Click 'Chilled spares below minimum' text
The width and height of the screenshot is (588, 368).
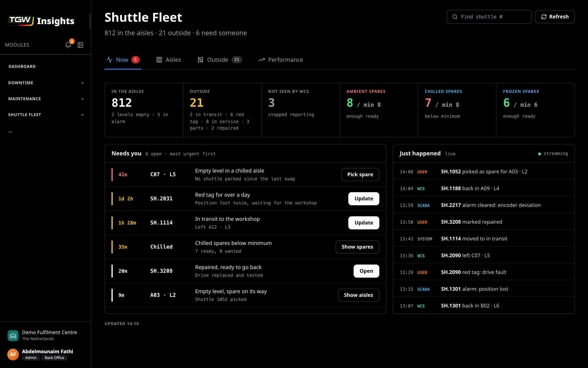[x=233, y=243]
